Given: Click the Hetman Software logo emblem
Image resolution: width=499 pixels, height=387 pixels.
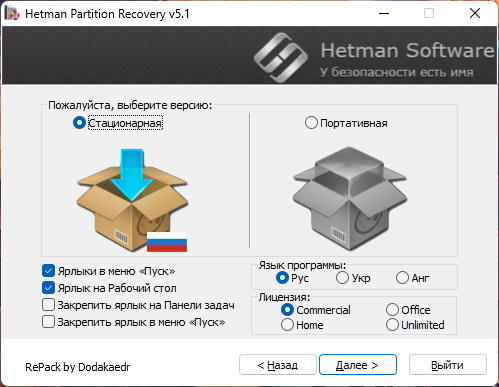Looking at the screenshot, I should (x=281, y=57).
